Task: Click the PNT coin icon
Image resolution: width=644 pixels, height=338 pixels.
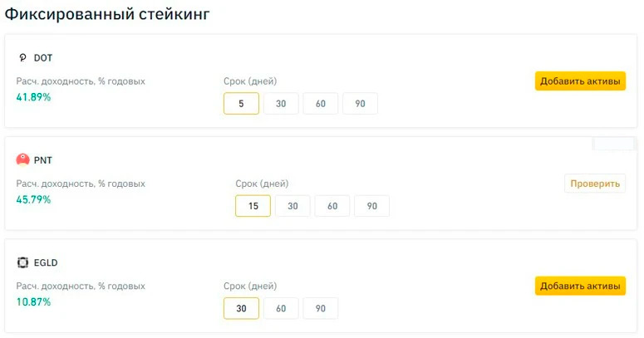Action: 22,159
